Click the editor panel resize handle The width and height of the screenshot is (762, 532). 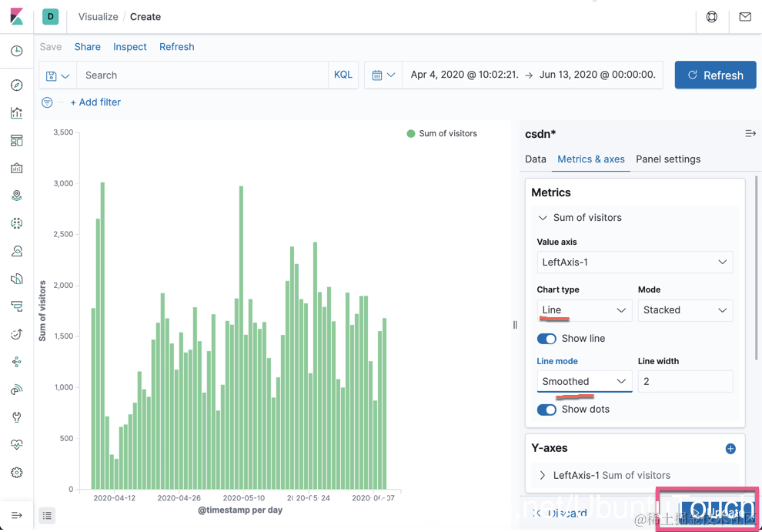[515, 325]
